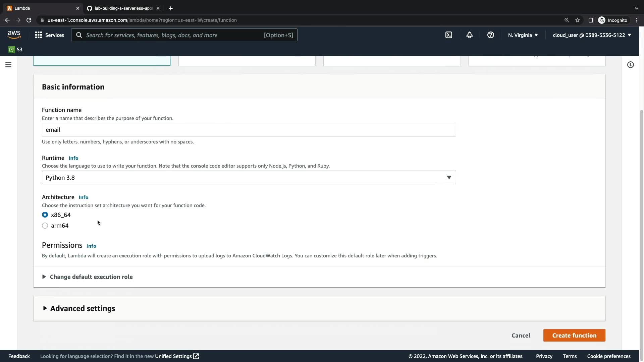Open the S3 shortcut in favorites bar

[x=15, y=50]
